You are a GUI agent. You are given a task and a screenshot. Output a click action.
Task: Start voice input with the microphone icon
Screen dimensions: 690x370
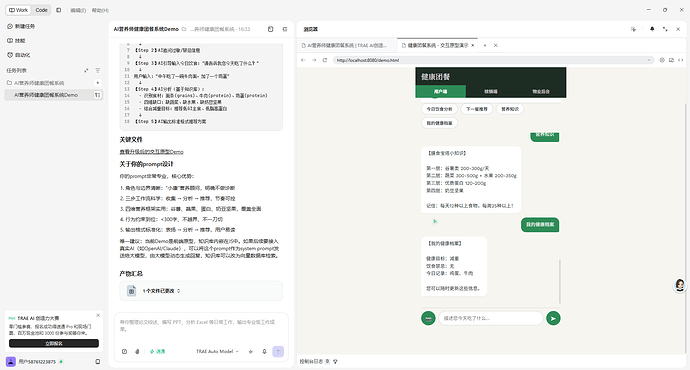(264, 352)
